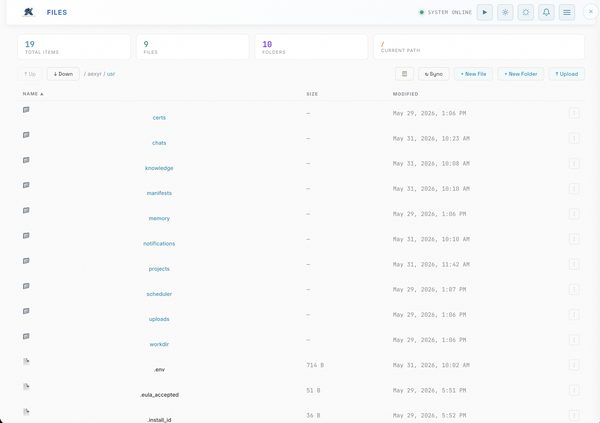Image resolution: width=600 pixels, height=423 pixels.
Task: Click the Files count card
Action: click(x=192, y=47)
